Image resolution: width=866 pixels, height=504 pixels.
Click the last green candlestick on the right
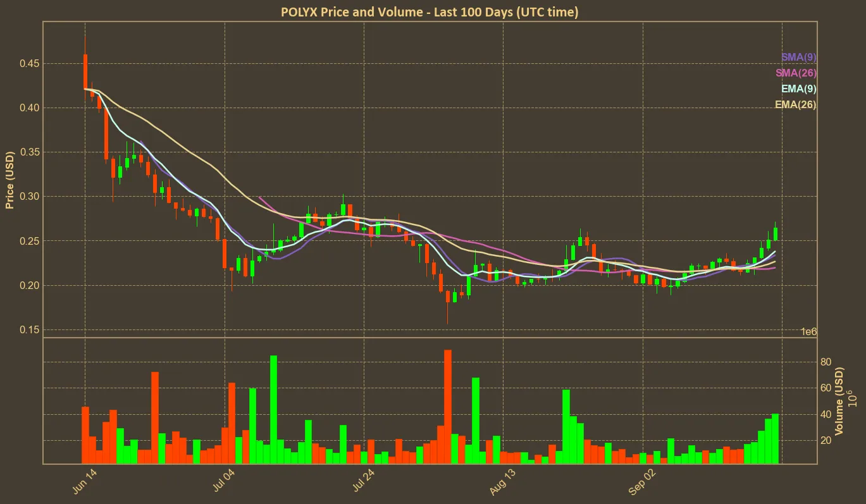point(776,234)
